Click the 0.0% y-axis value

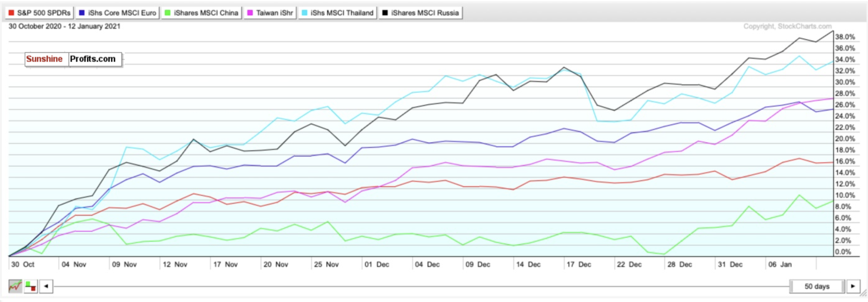(843, 252)
